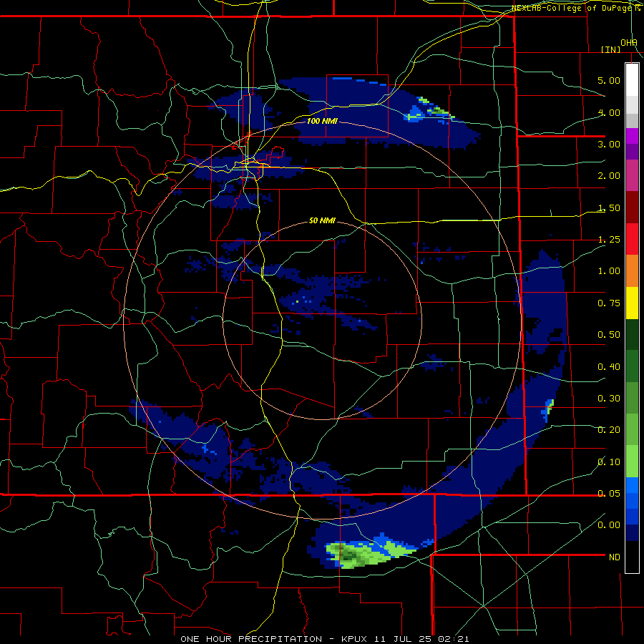
Task: Click the 1.25 legend value
Action: click(609, 240)
